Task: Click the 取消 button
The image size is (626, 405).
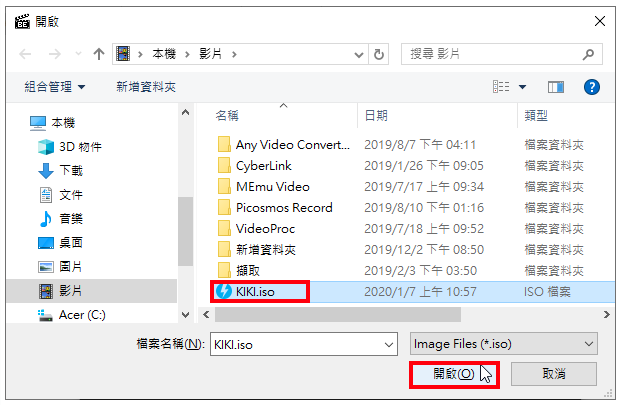Action: pyautogui.click(x=554, y=374)
